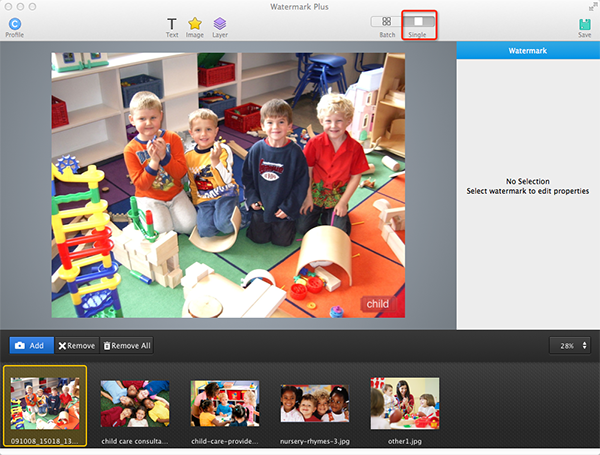600x455 pixels.
Task: Click the Add photo button
Action: pos(31,345)
